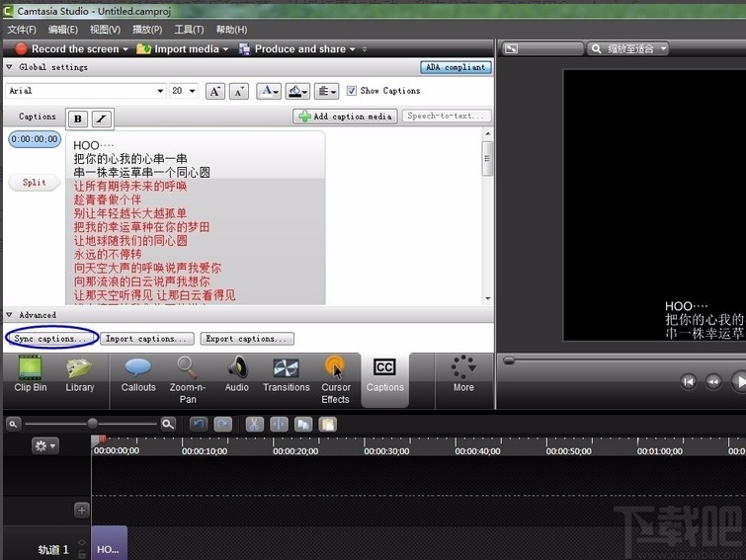Open the timeline settings gear dropdown
The height and width of the screenshot is (560, 746).
point(45,445)
